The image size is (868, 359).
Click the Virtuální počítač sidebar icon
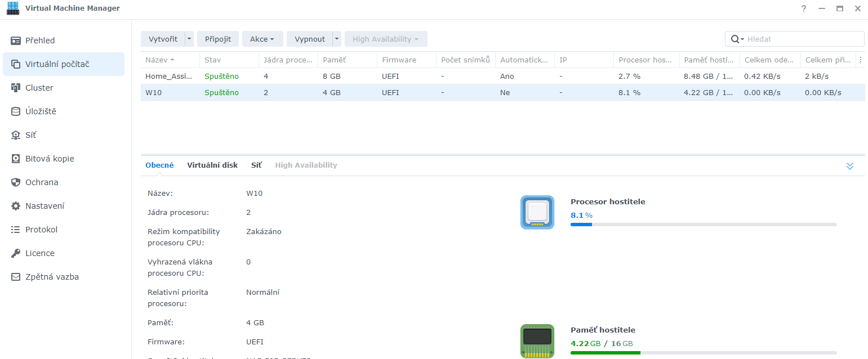click(16, 64)
